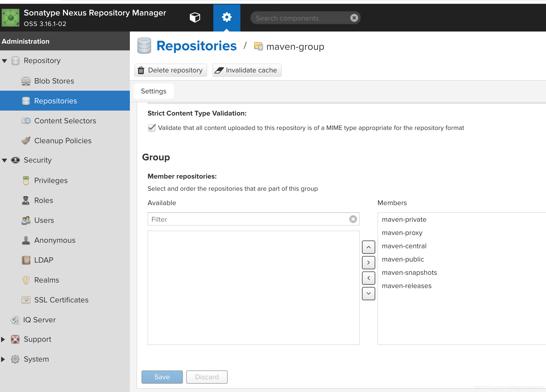The image size is (546, 392).
Task: Add selected repository to Members
Action: click(x=369, y=263)
